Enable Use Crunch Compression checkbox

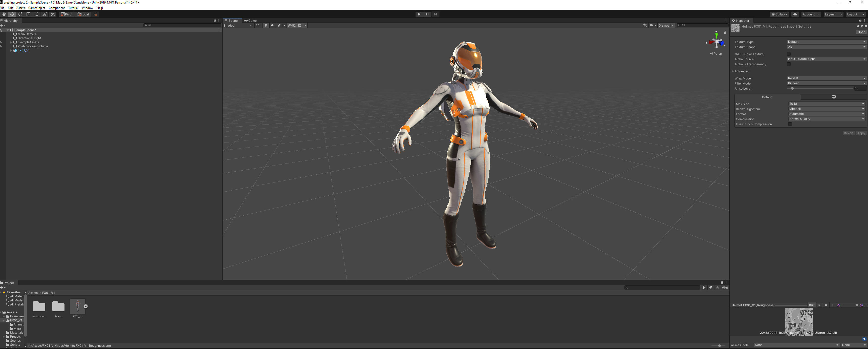tap(790, 124)
